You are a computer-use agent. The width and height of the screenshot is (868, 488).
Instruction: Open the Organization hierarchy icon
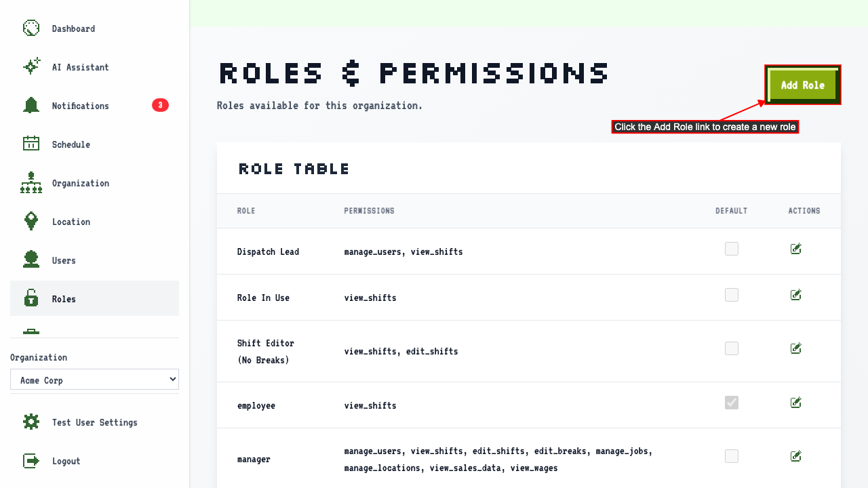pyautogui.click(x=31, y=183)
